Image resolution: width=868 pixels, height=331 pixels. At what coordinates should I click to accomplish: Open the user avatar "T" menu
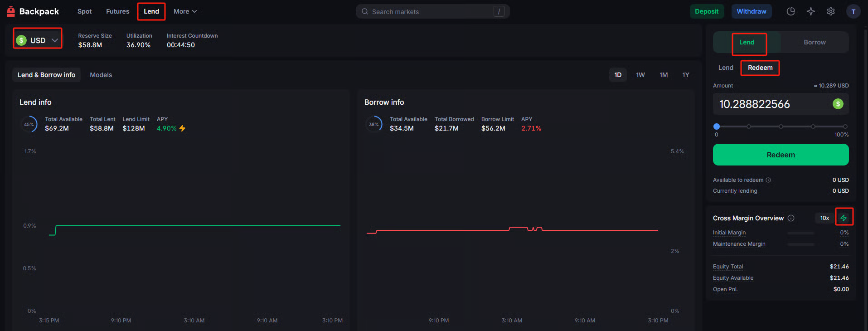[853, 11]
